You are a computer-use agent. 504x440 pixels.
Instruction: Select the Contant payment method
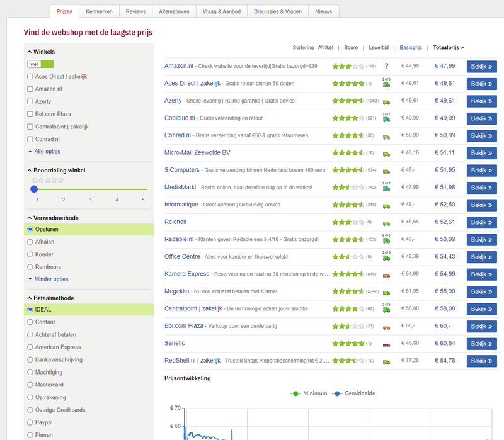pos(30,322)
